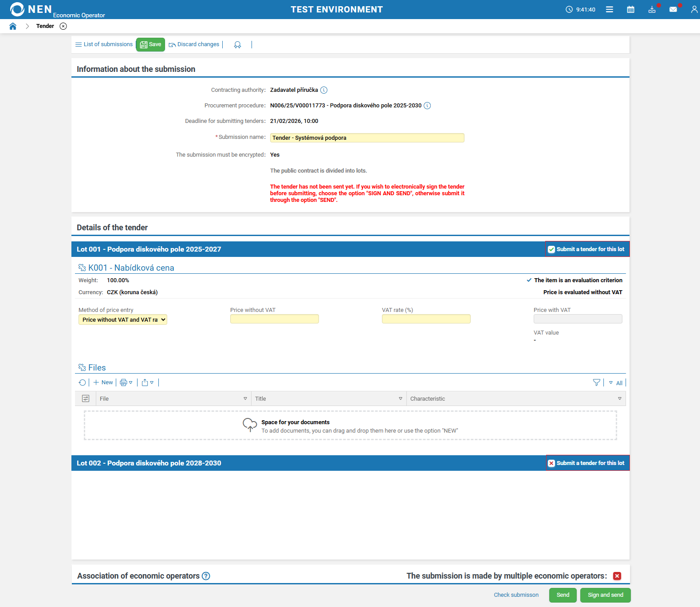Sort by the Title column header
The image size is (700, 607).
(260, 399)
